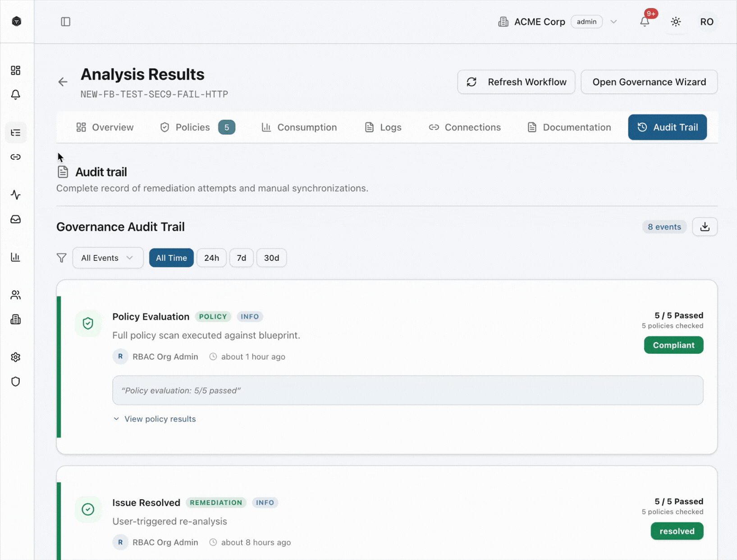Switch time filter to 30d

click(271, 258)
